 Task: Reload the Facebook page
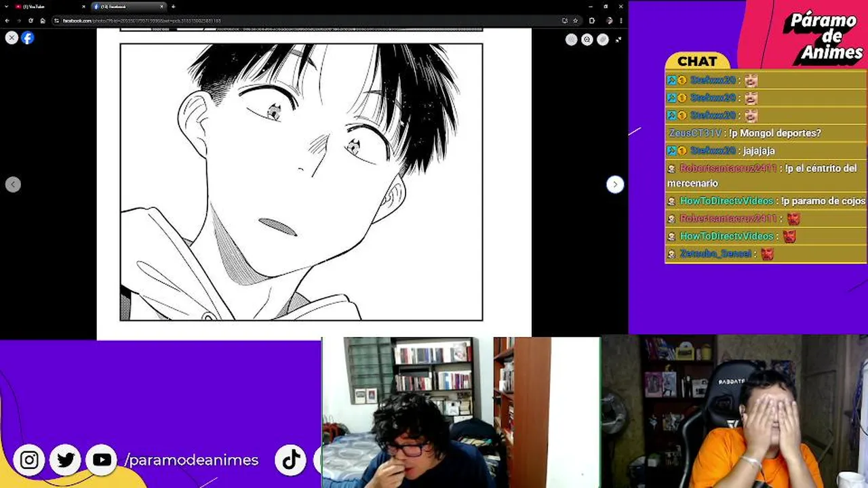click(31, 20)
